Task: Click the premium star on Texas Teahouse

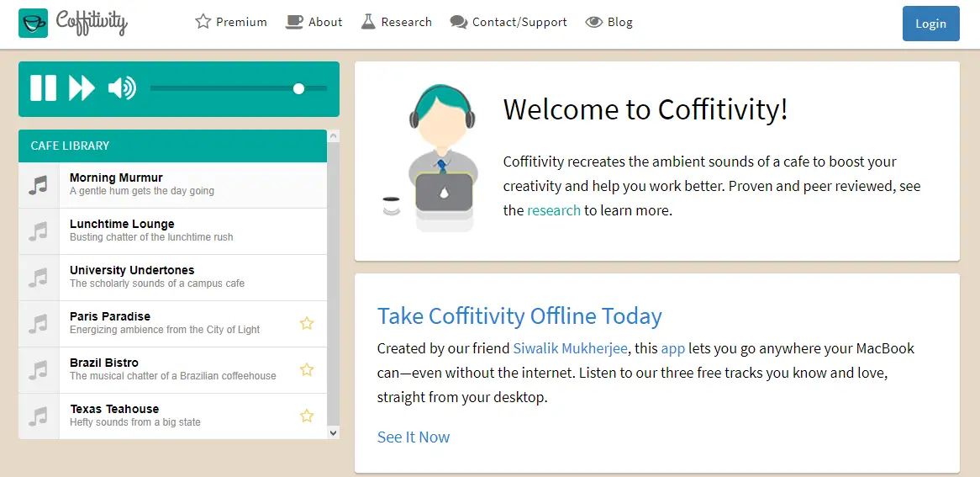Action: tap(307, 416)
